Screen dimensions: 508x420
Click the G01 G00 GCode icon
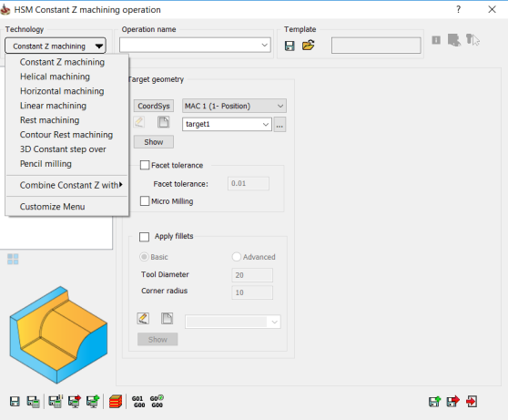(x=138, y=402)
